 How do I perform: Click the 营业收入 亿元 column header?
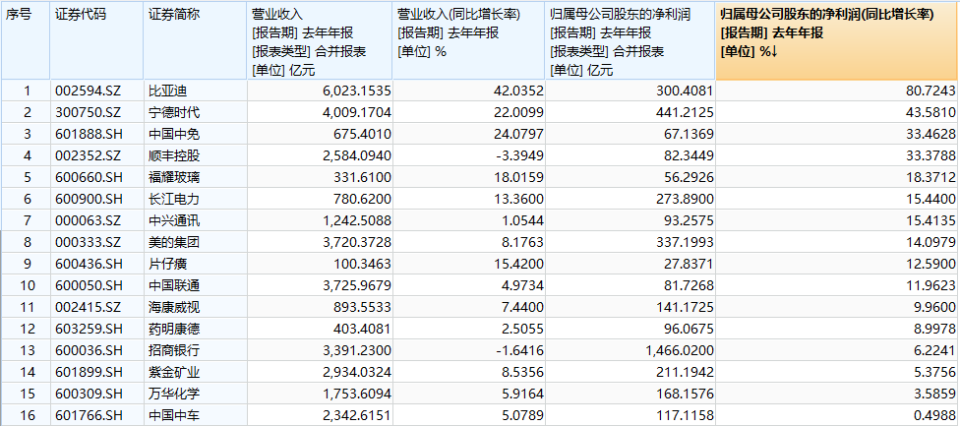click(x=320, y=40)
